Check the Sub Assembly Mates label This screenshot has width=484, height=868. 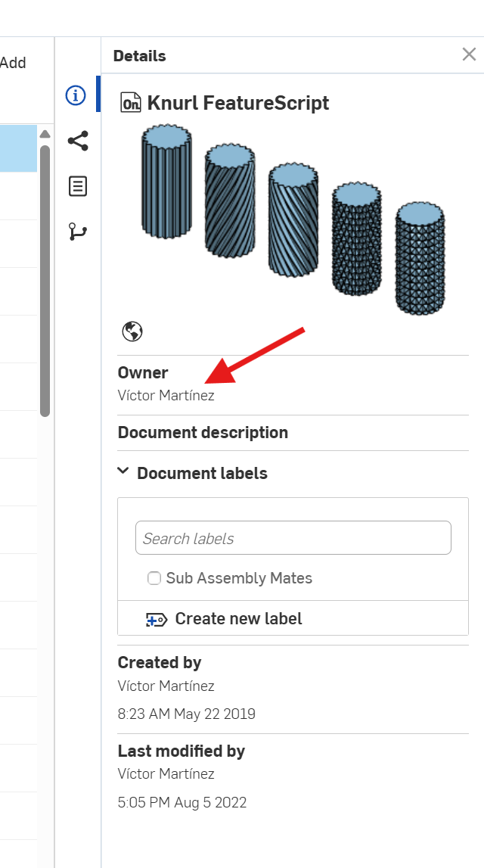point(154,578)
